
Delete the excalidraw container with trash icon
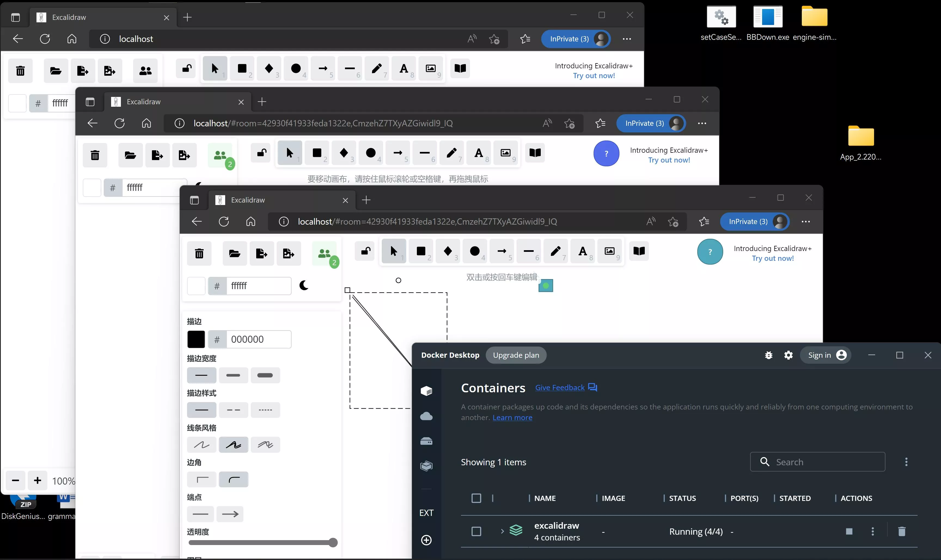901,531
